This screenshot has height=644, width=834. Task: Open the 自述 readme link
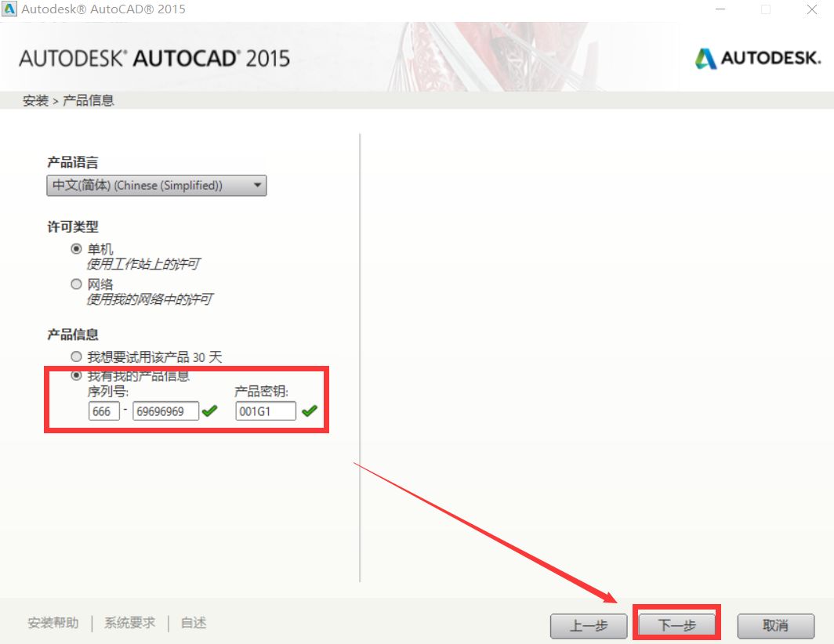tap(194, 623)
